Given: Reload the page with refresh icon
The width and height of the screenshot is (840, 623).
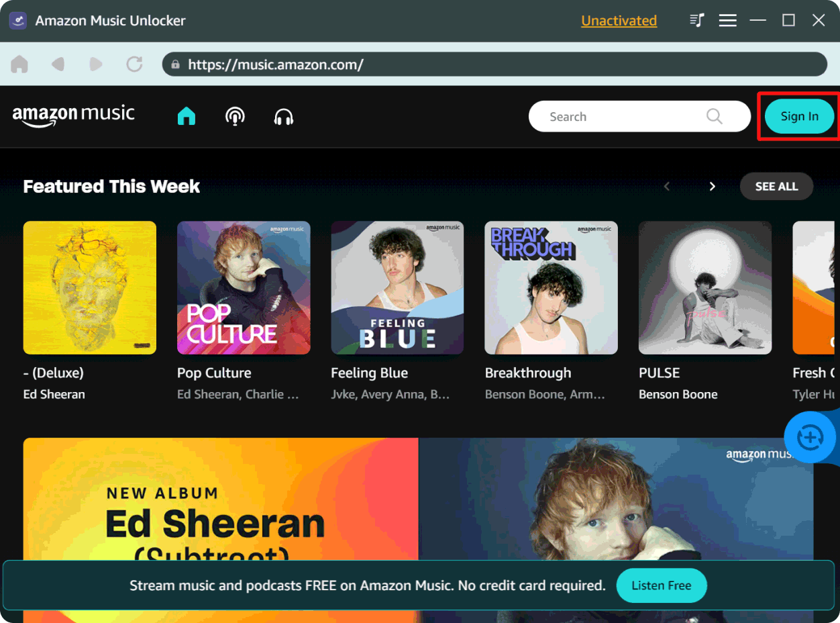Looking at the screenshot, I should tap(134, 64).
